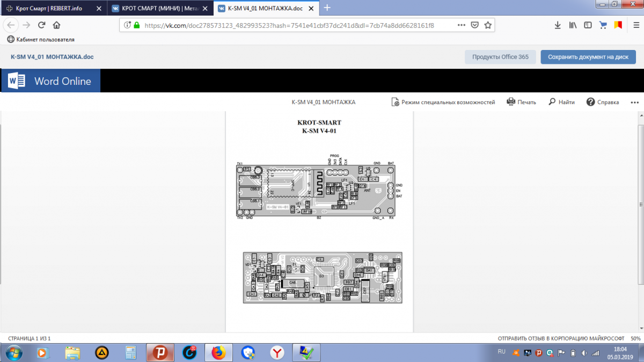
Task: Show the Firefox sidebars
Action: (588, 25)
